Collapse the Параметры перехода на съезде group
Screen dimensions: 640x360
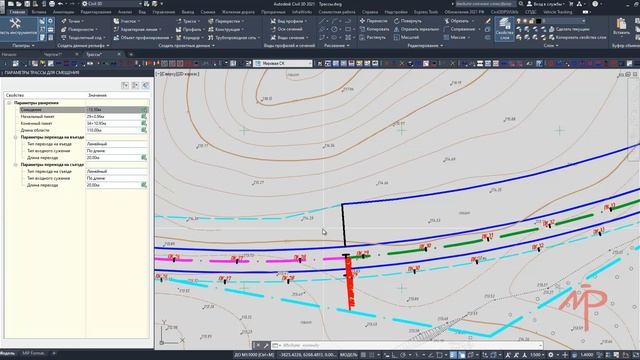[16, 164]
